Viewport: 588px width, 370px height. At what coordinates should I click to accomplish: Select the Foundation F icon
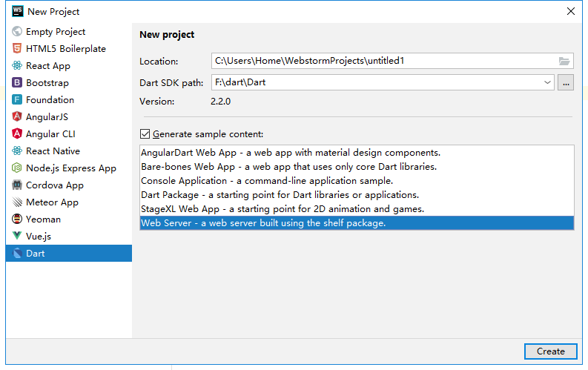point(17,99)
